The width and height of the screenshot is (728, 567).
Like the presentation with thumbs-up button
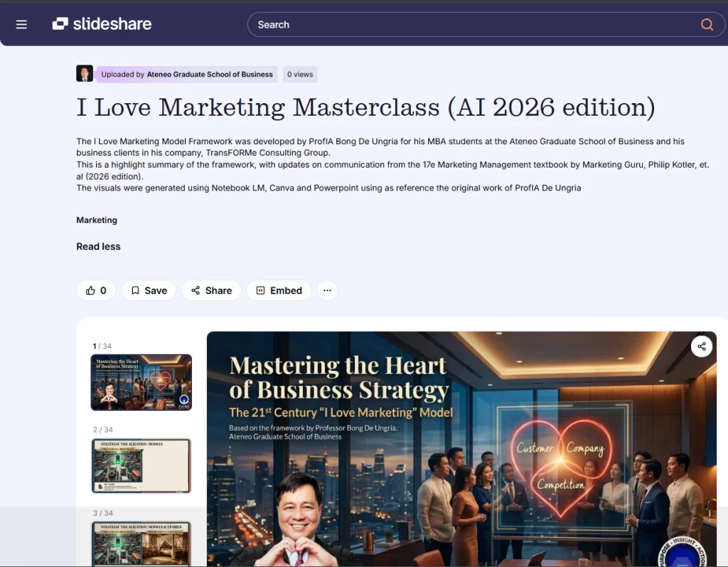[x=96, y=291]
